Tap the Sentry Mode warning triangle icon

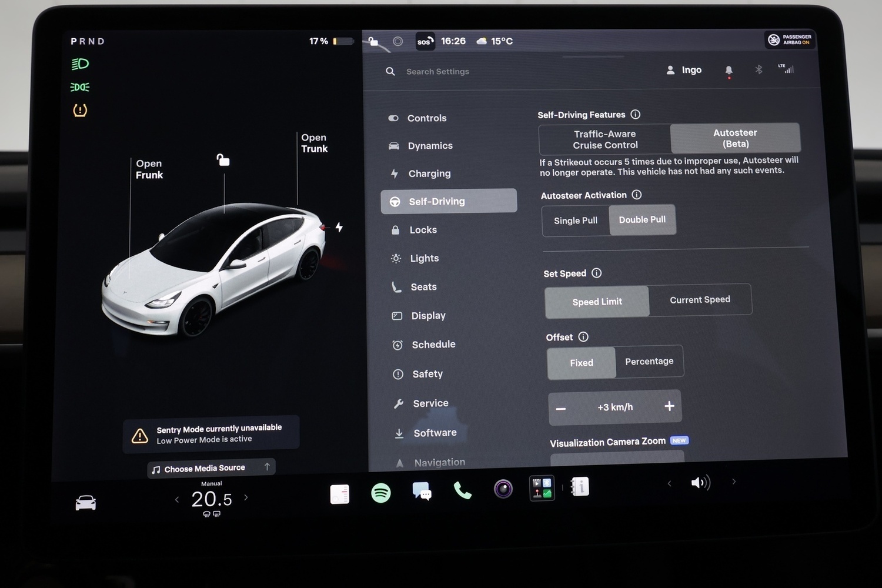click(140, 435)
